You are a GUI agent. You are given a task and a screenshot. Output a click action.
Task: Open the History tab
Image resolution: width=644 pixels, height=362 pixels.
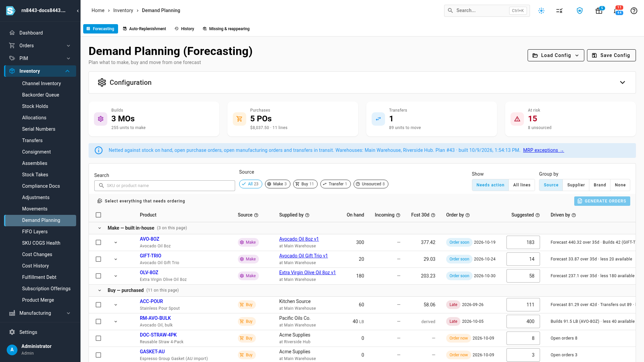click(x=184, y=29)
